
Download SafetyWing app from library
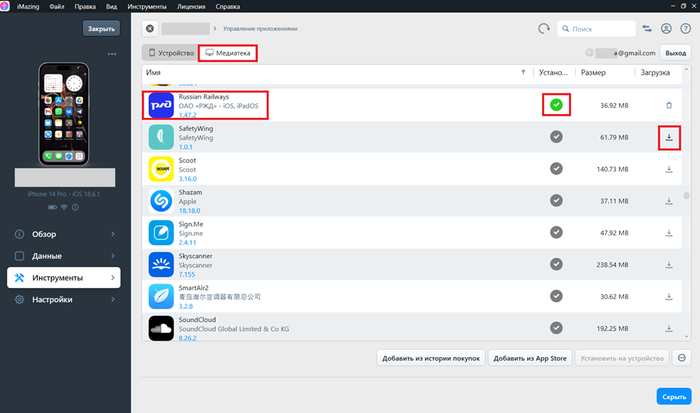pyautogui.click(x=669, y=138)
